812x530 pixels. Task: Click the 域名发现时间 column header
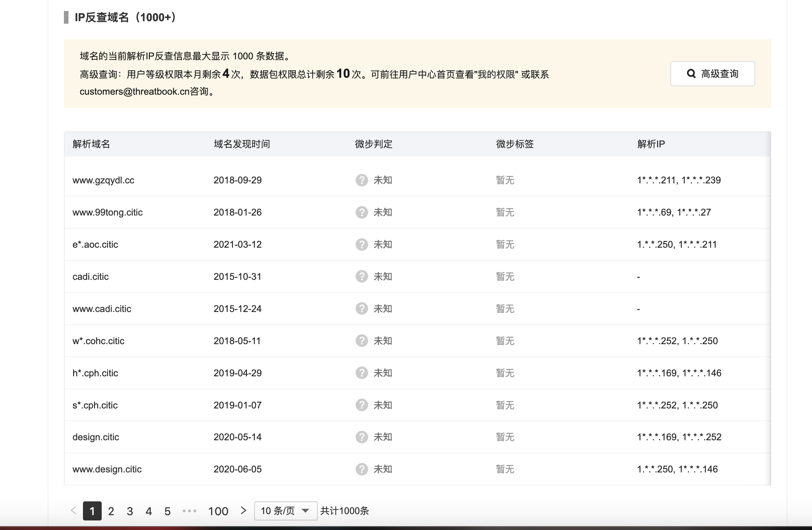click(242, 144)
